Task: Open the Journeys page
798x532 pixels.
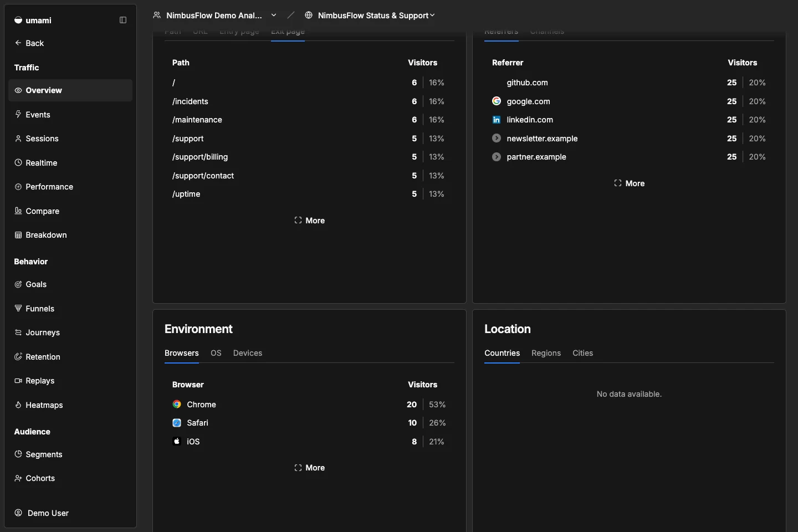Action: (70, 332)
